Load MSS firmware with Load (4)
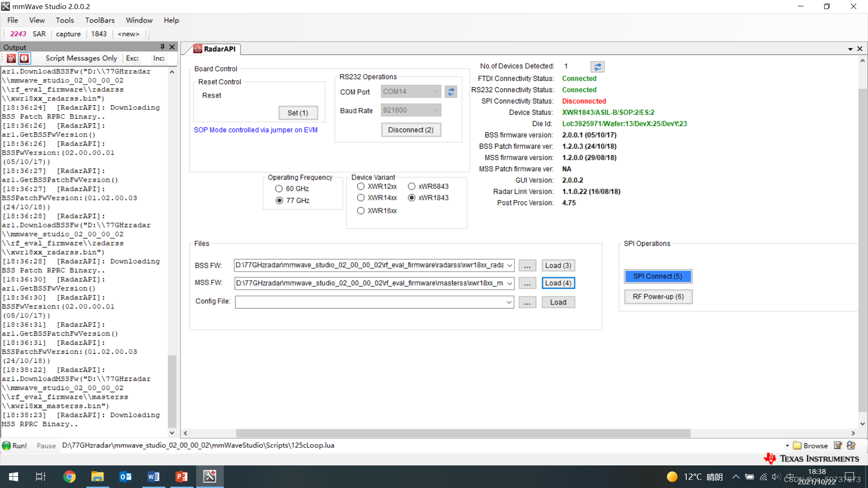 tap(558, 283)
